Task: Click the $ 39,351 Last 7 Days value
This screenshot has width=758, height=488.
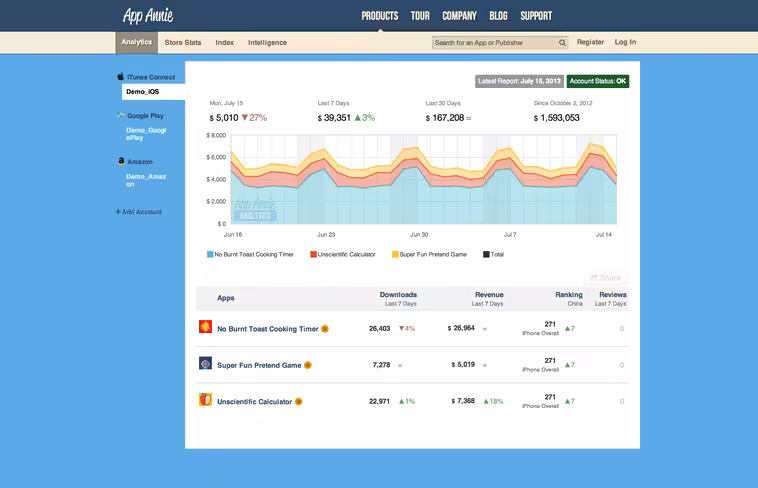Action: click(x=334, y=118)
